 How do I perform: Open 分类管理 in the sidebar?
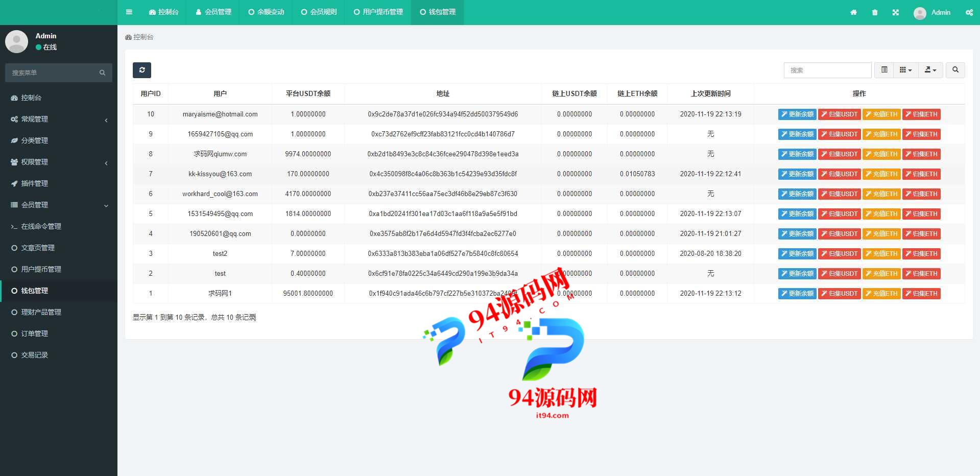59,140
